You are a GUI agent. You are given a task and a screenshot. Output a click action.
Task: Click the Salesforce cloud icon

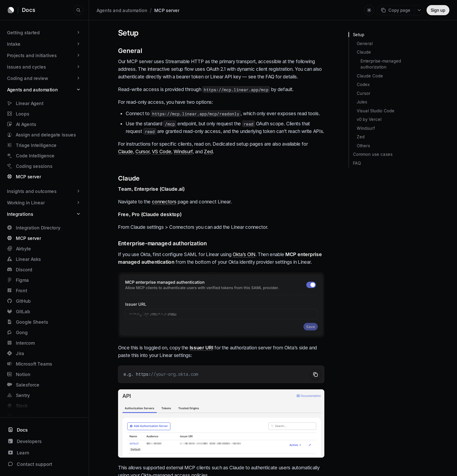(10, 384)
